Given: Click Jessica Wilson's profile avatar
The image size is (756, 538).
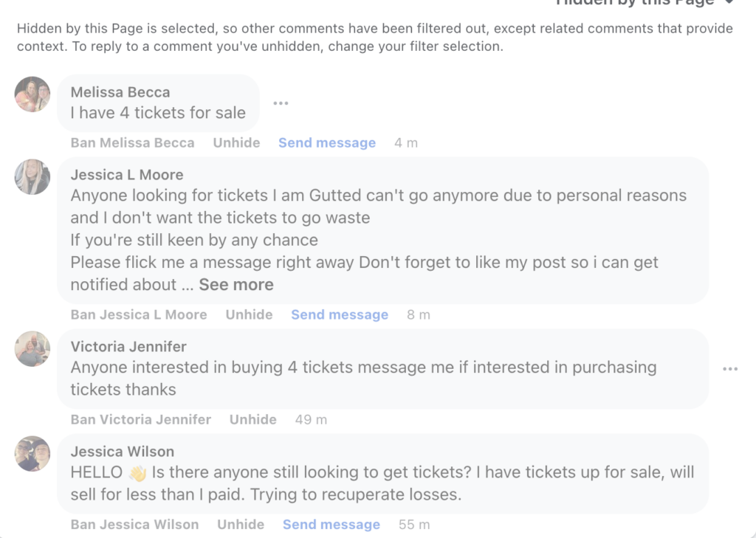Looking at the screenshot, I should pyautogui.click(x=32, y=454).
